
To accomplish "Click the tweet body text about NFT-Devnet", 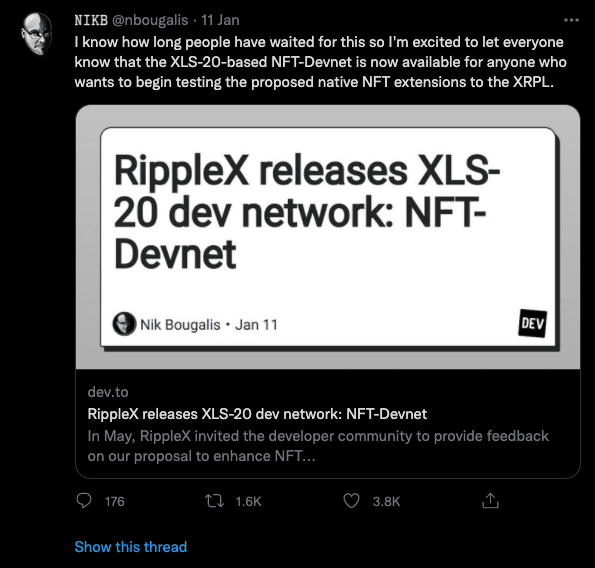I will pyautogui.click(x=321, y=62).
